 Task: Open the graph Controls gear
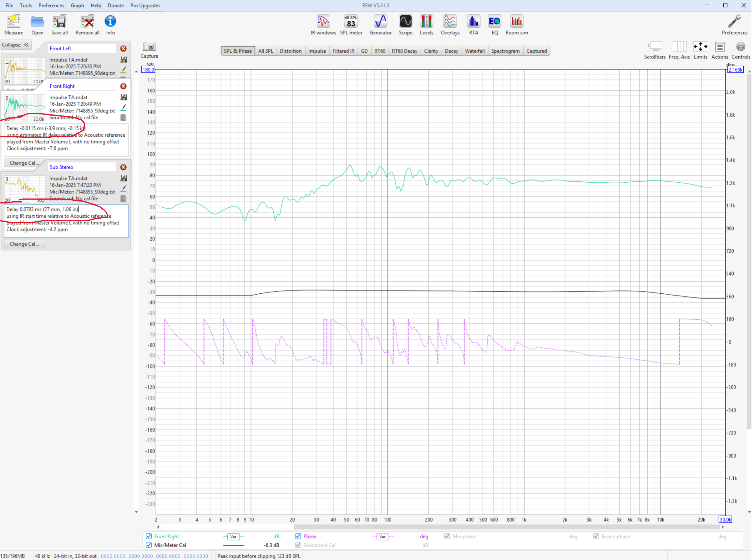click(x=741, y=50)
